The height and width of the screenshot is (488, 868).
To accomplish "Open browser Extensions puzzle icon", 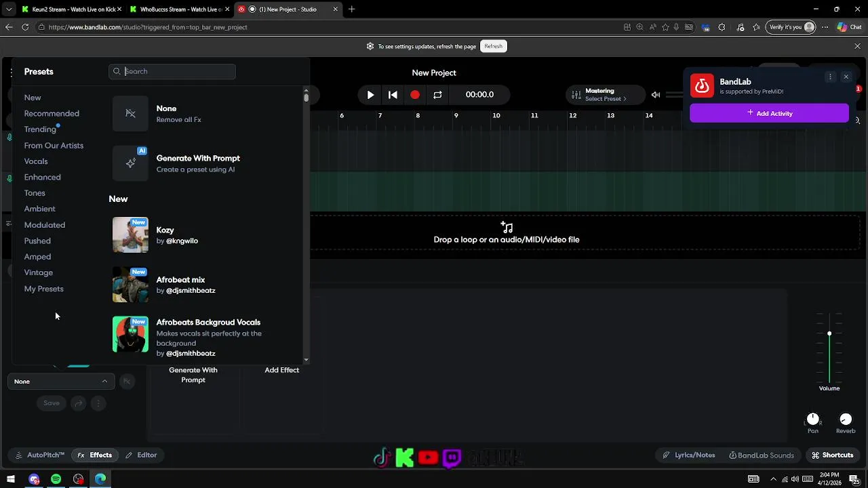I will pyautogui.click(x=722, y=27).
